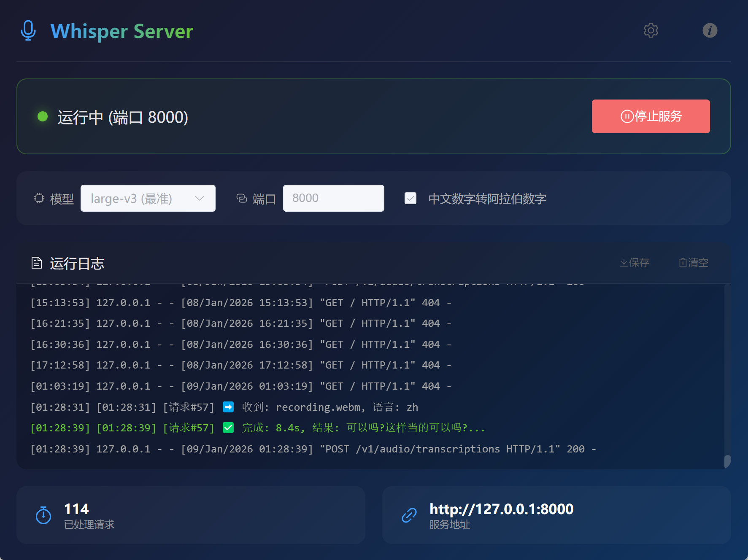The width and height of the screenshot is (748, 560).
Task: Open the info about icon
Action: tap(710, 30)
